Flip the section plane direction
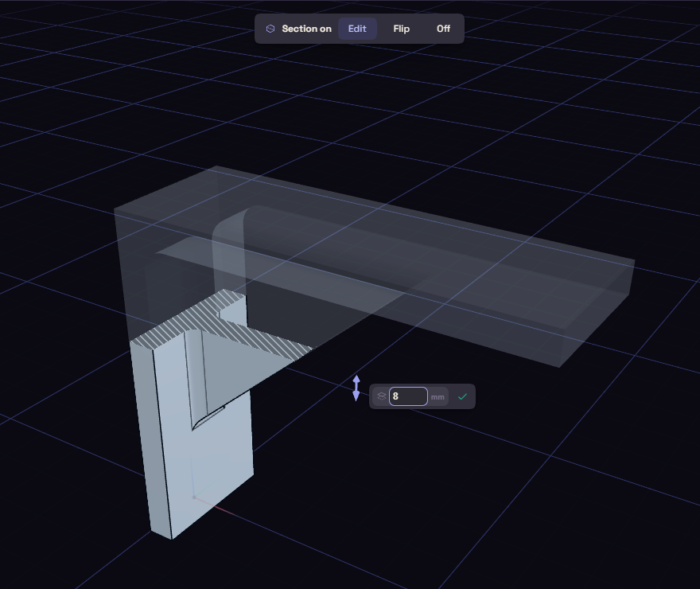The image size is (700, 589). coord(402,29)
